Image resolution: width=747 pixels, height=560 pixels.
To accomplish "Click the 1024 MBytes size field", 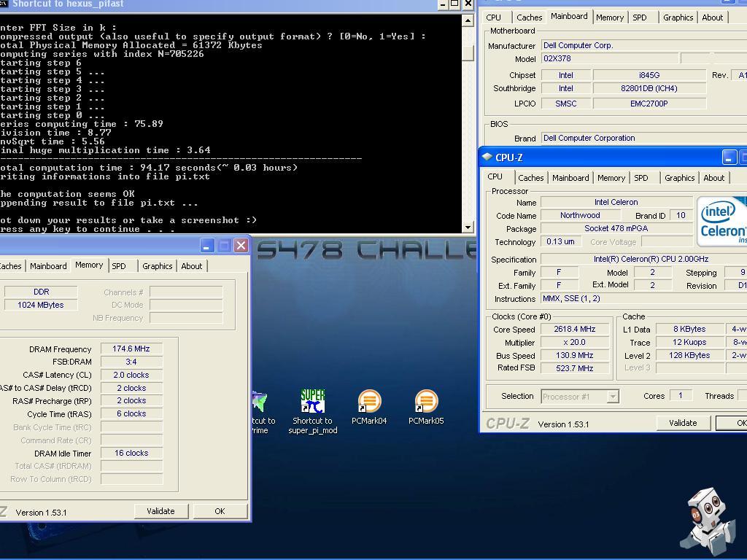I will pos(41,305).
